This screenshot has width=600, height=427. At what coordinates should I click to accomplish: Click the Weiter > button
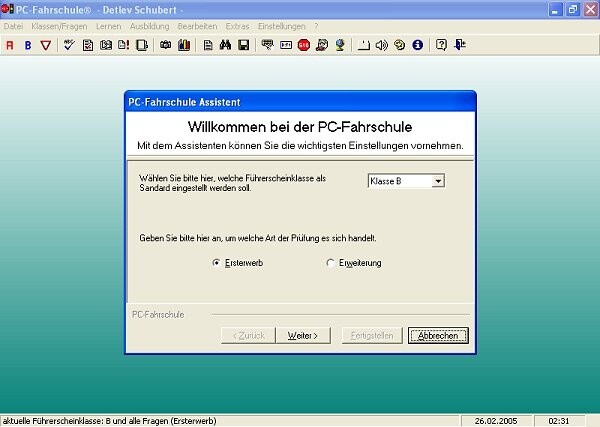(x=303, y=336)
